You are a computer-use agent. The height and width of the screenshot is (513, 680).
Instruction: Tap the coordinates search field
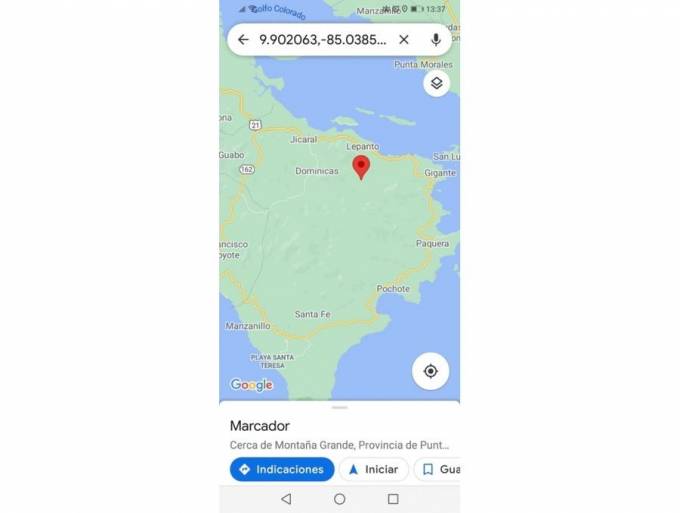(x=323, y=40)
